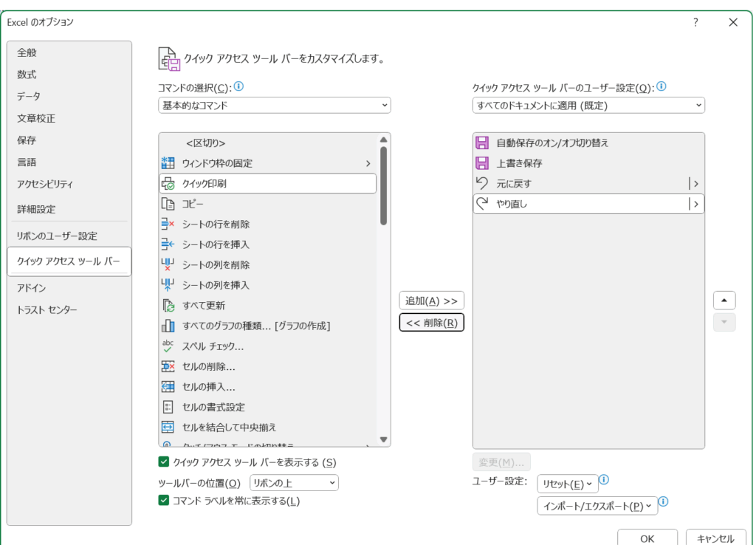Select リボンのユーザー設定 category
This screenshot has width=756, height=545.
(69, 236)
